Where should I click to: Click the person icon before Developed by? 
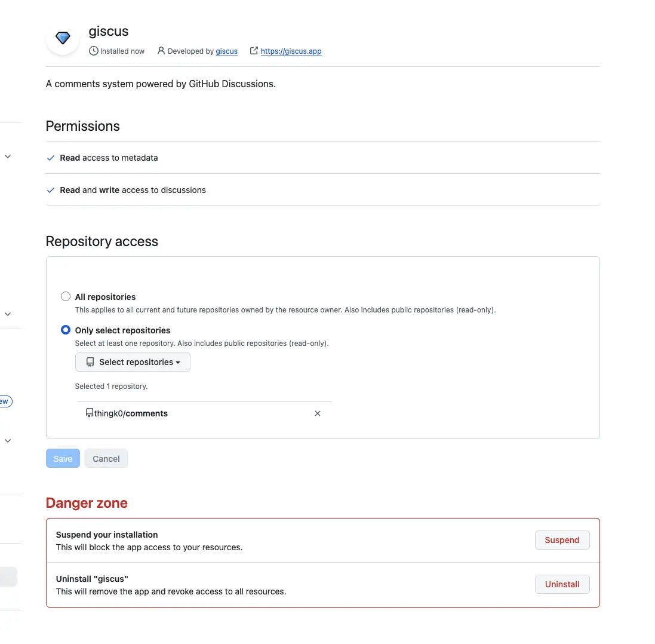tap(161, 51)
